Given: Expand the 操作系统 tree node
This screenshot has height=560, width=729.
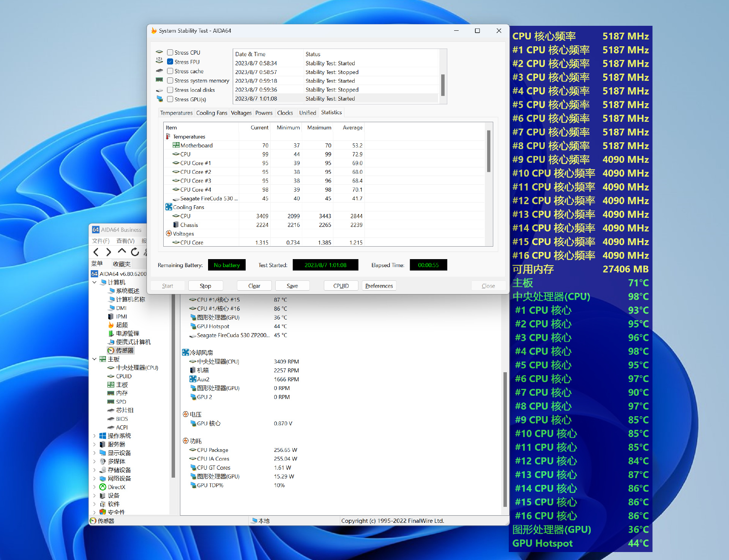Looking at the screenshot, I should tap(95, 436).
